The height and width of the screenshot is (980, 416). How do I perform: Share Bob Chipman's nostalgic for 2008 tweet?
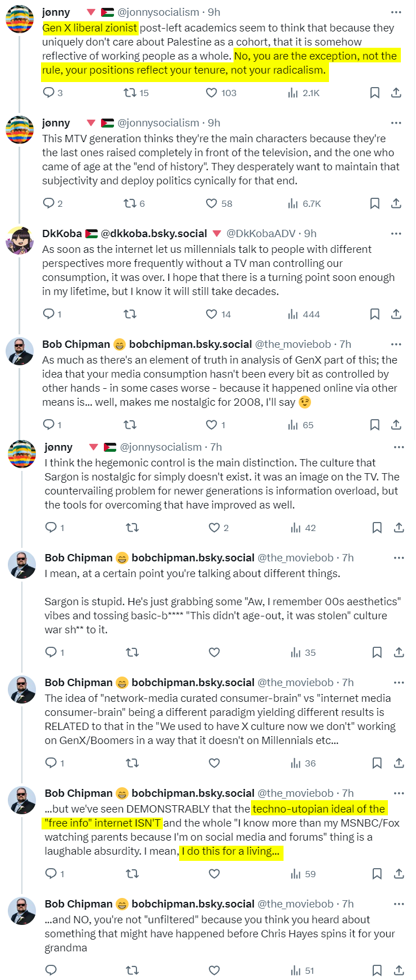(x=396, y=425)
